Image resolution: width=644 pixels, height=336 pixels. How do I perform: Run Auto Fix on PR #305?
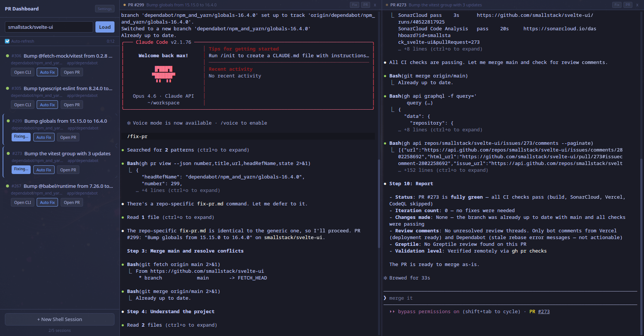(48, 105)
